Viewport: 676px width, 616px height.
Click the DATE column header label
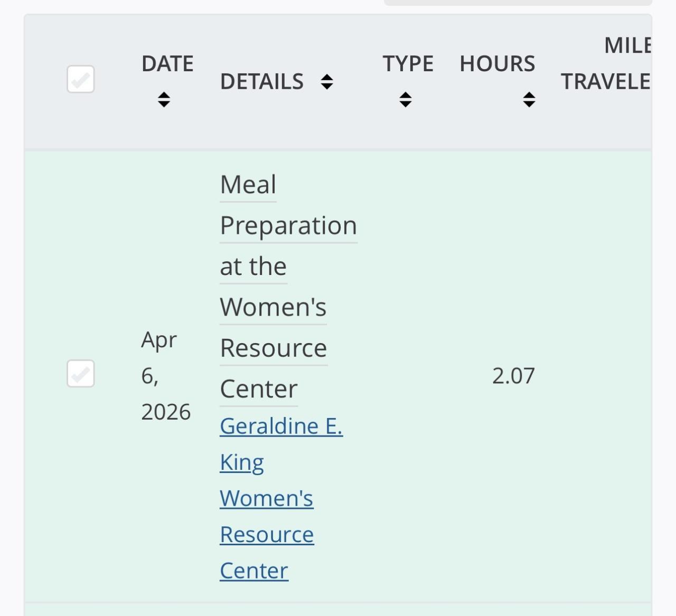pos(167,64)
